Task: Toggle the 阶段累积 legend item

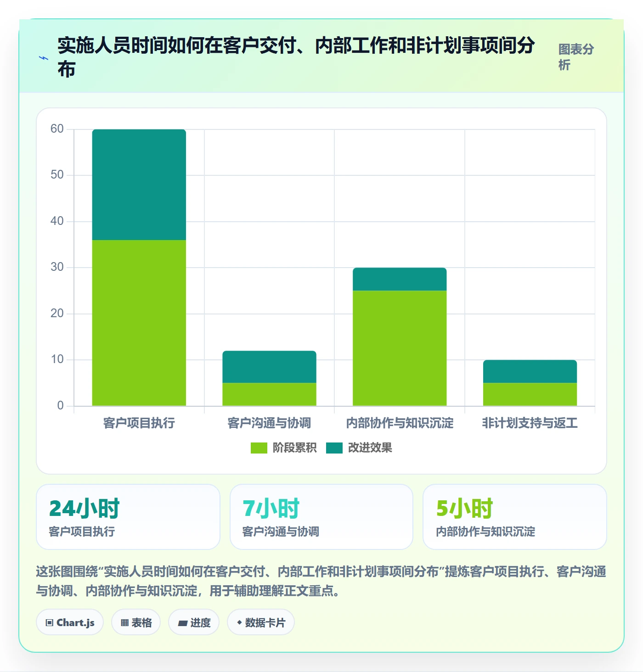Action: pos(283,448)
